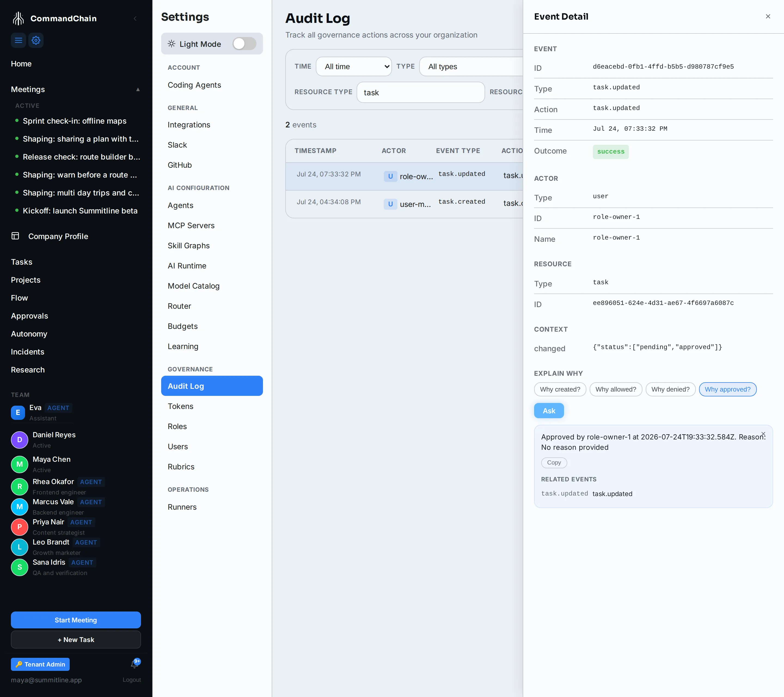Open the TIME filter dropdown

(x=353, y=66)
